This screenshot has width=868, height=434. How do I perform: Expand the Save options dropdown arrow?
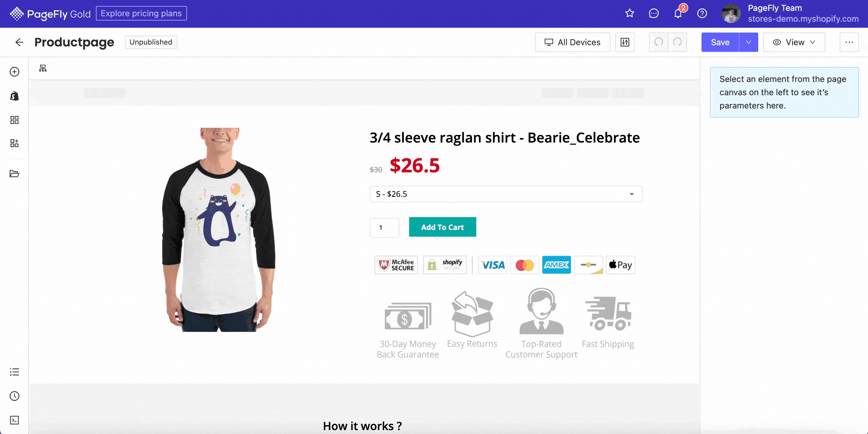(748, 42)
